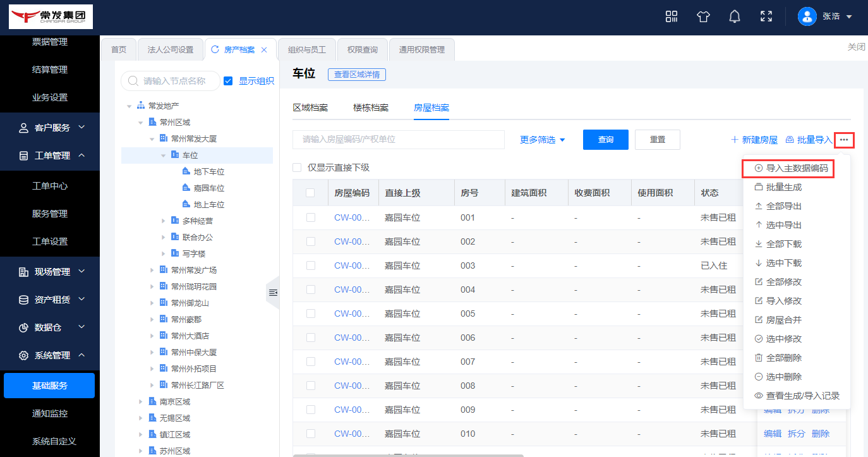This screenshot has height=457, width=868.
Task: Open the 更多筛选 dropdown
Action: pyautogui.click(x=542, y=140)
